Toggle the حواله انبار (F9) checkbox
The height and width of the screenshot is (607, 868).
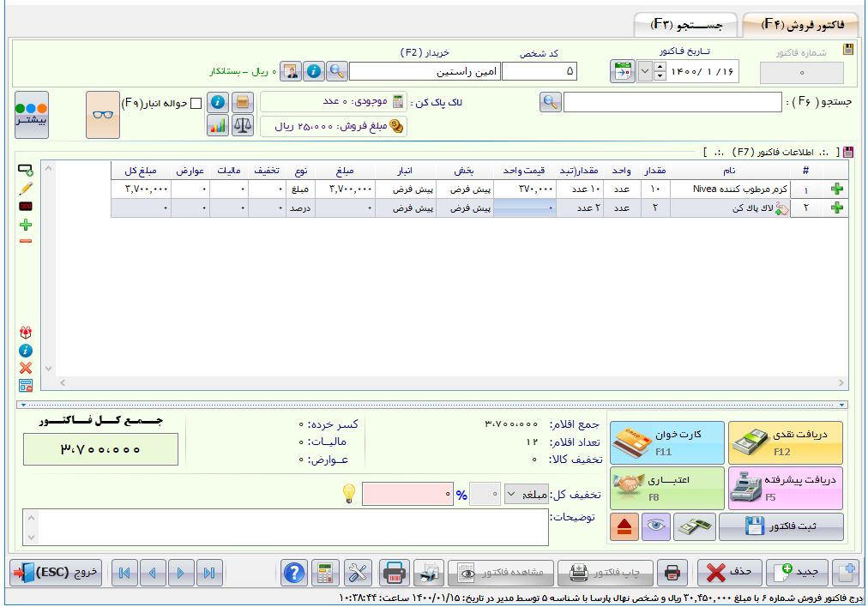pyautogui.click(x=196, y=104)
